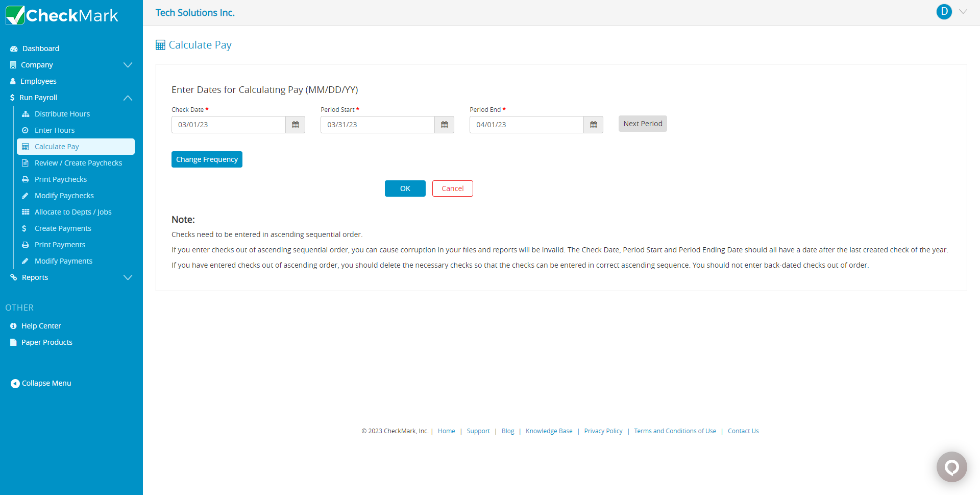Open the Period End calendar picker
Image resolution: width=980 pixels, height=495 pixels.
[x=593, y=125]
